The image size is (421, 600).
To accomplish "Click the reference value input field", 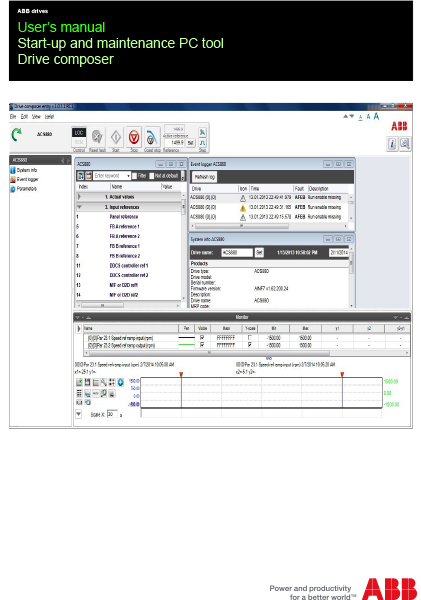I will (175, 143).
